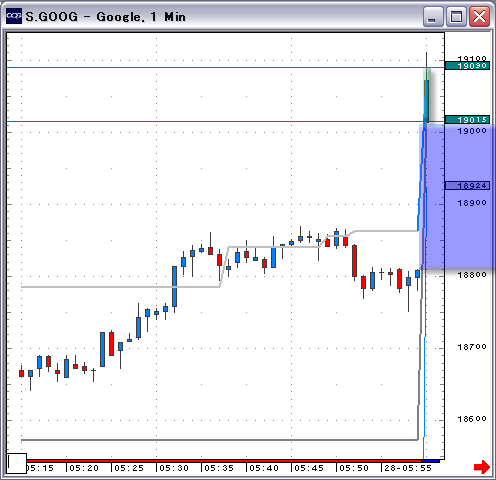The image size is (496, 480).
Task: Click the 18700 price scale label
Action: 472,347
